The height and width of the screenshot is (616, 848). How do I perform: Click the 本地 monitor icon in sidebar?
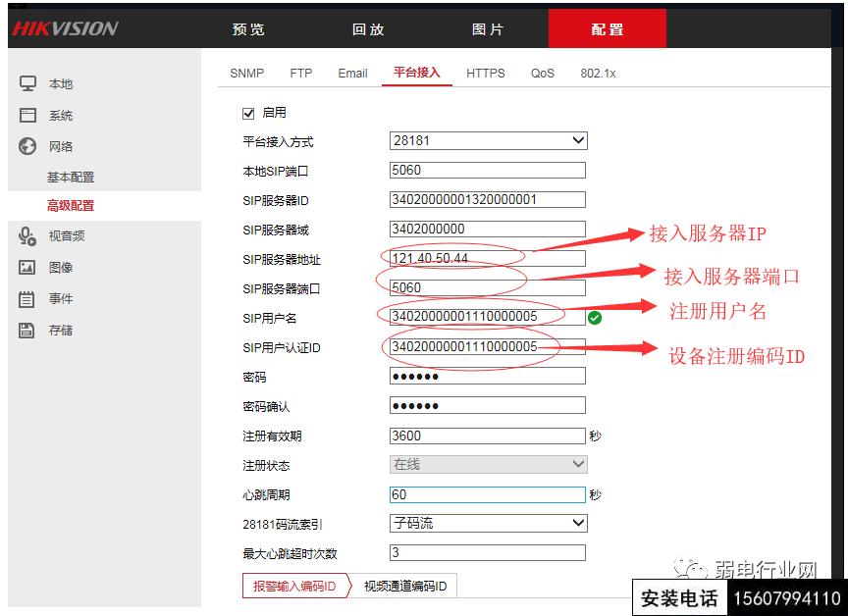[27, 83]
